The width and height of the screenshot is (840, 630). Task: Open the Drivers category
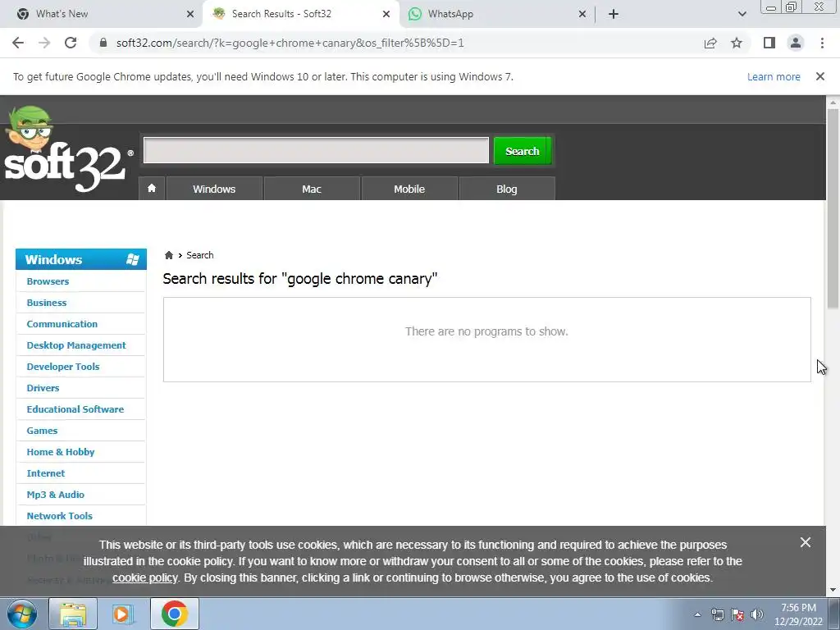pos(43,388)
